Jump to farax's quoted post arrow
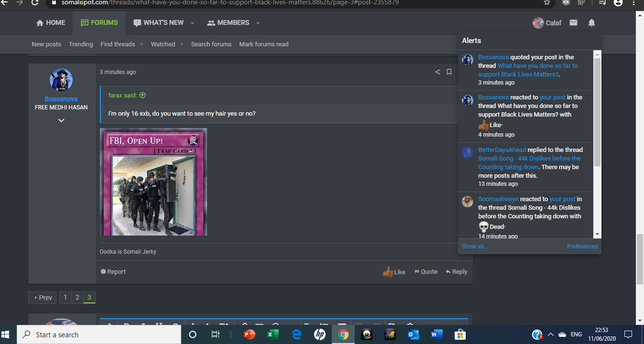The width and height of the screenshot is (644, 344). [142, 96]
